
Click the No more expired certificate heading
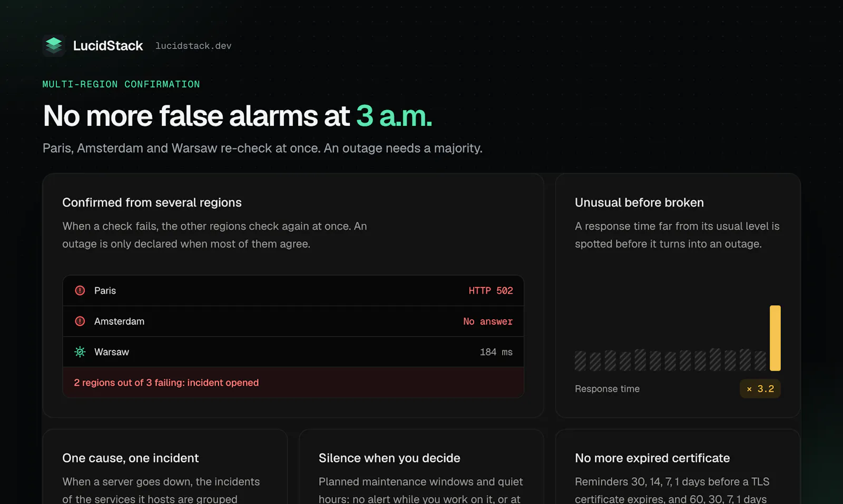pyautogui.click(x=652, y=458)
